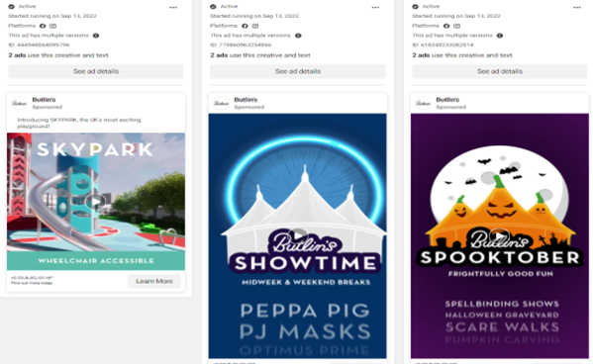Click Butlin's avatar on the Spooktober ad

point(423,103)
